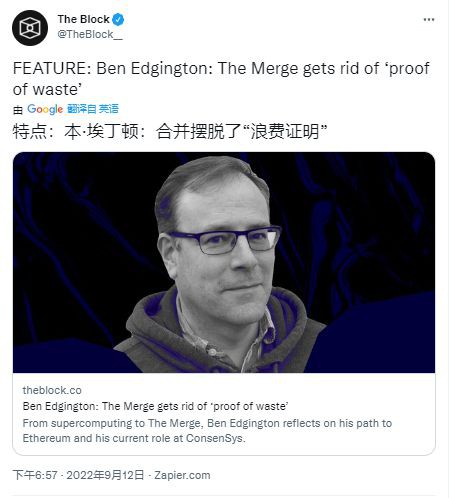This screenshot has width=449, height=498.
Task: Click the text 'of waste' in tweet
Action: 47,89
